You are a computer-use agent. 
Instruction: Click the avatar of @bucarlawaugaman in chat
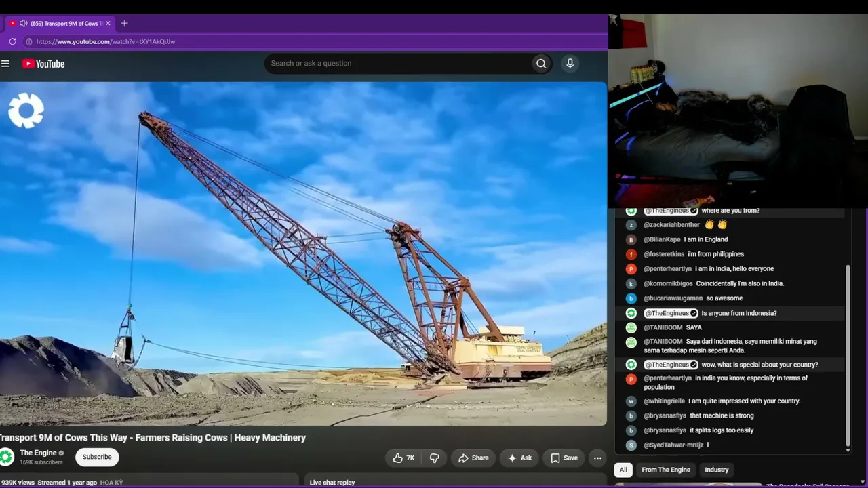(x=631, y=298)
